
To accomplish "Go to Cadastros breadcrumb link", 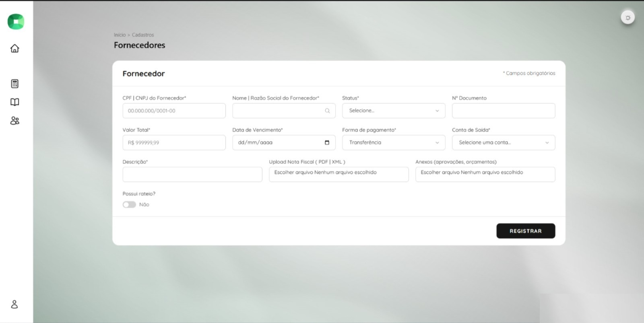I will click(143, 35).
